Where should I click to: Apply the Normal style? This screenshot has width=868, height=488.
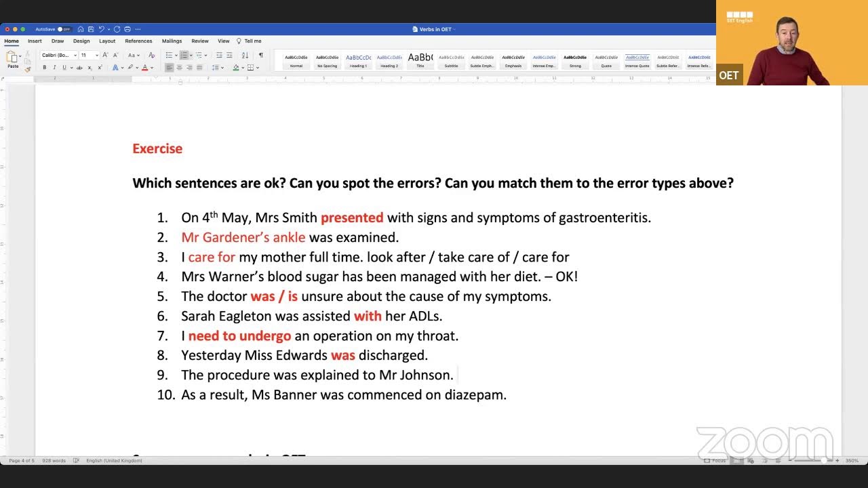tap(296, 61)
